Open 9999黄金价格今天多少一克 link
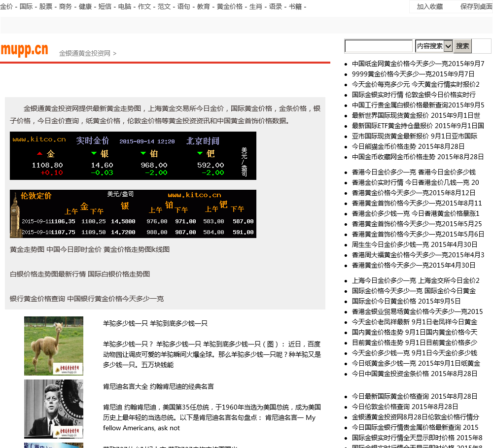 (x=413, y=74)
